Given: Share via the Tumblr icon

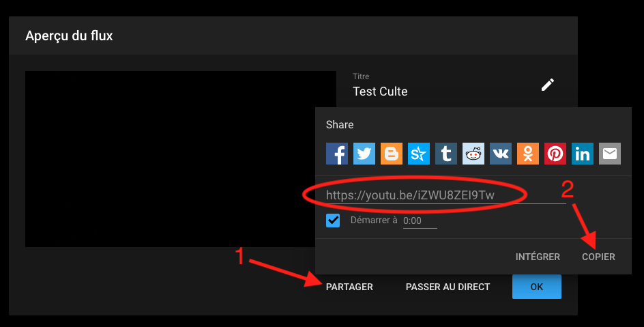Looking at the screenshot, I should tap(446, 154).
